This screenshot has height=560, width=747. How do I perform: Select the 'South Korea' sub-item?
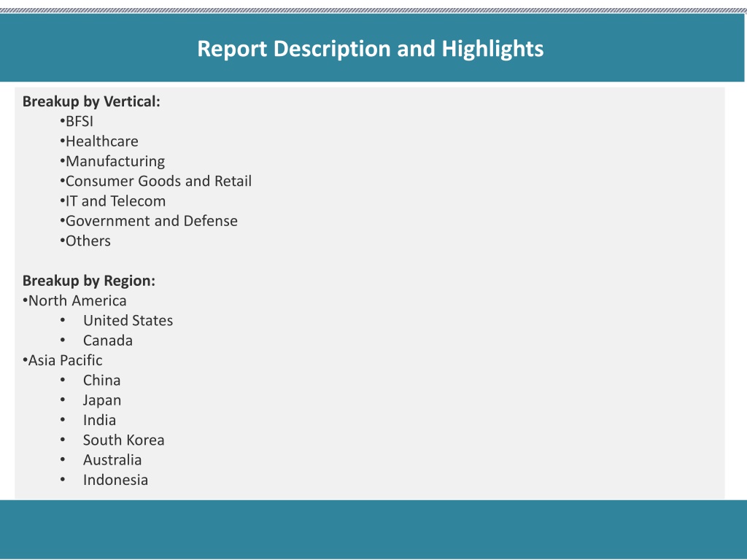pos(124,440)
